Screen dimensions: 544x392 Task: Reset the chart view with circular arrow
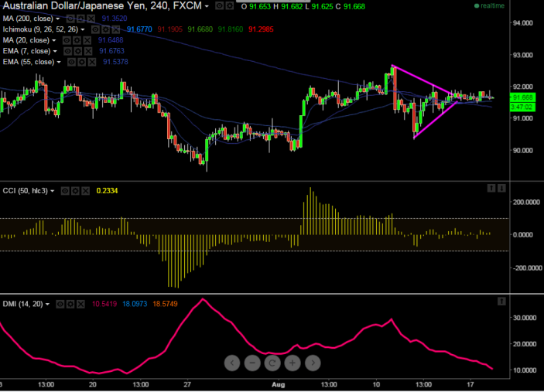point(272,363)
